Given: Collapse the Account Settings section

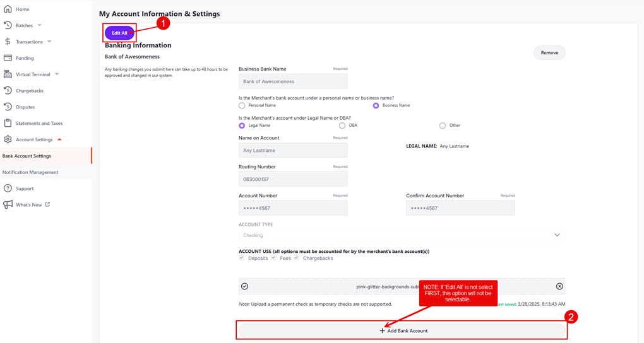Looking at the screenshot, I should pyautogui.click(x=59, y=139).
